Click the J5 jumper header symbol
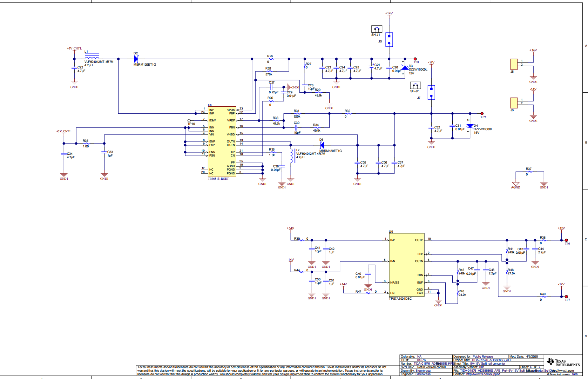This screenshot has height=379, width=588. coord(389,40)
